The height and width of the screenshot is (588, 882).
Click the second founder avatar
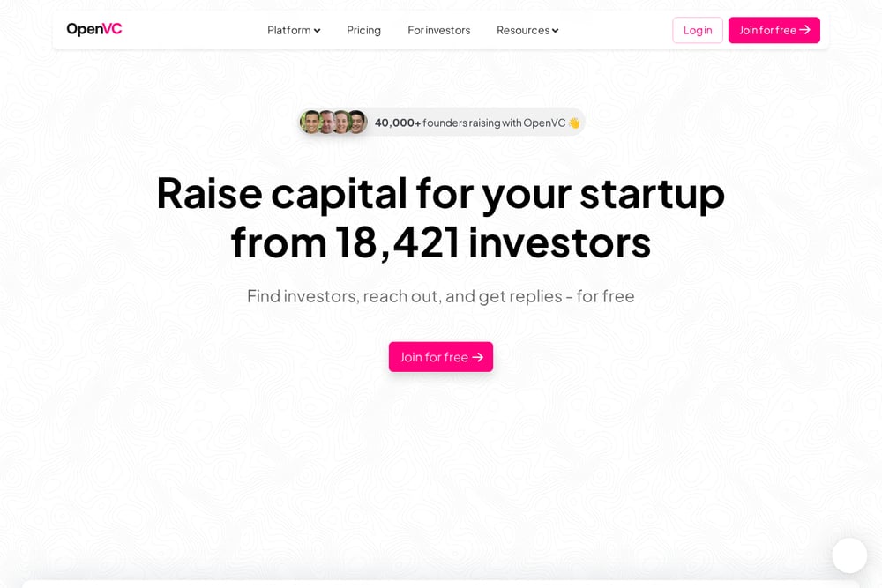(x=326, y=122)
